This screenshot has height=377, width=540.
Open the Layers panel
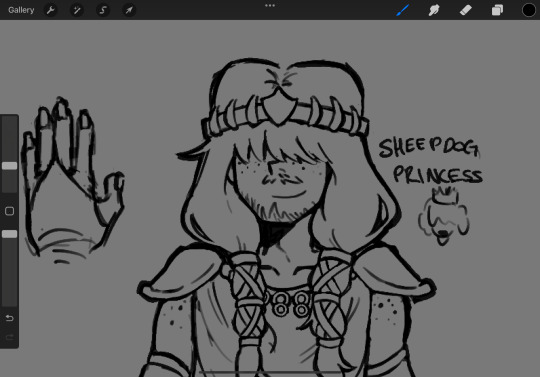[497, 10]
